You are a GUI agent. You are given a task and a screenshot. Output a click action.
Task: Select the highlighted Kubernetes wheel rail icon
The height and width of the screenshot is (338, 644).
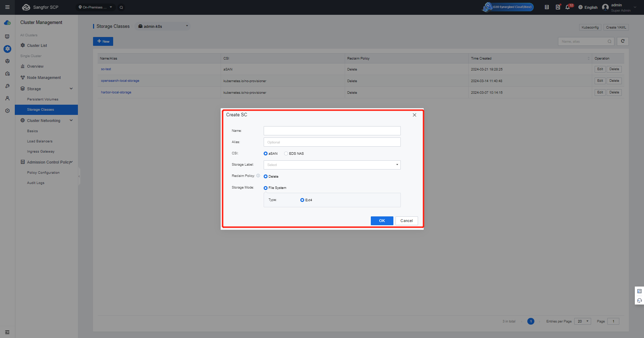point(7,49)
